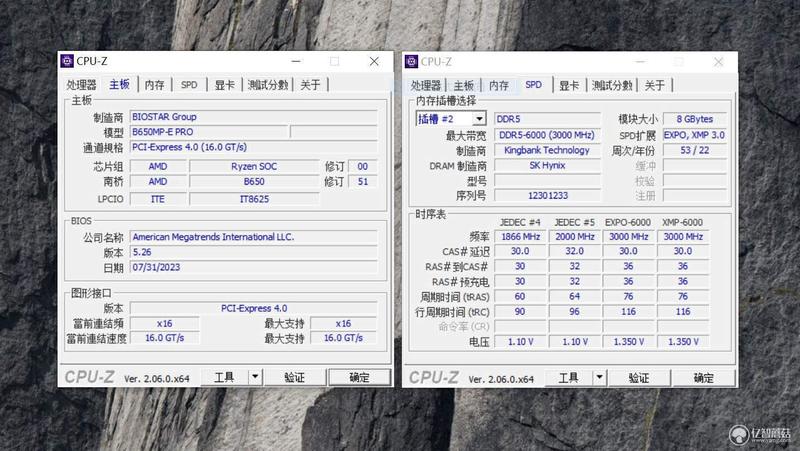Open the 显卡 tab in right CPU-Z window
800x451 pixels.
[x=569, y=85]
